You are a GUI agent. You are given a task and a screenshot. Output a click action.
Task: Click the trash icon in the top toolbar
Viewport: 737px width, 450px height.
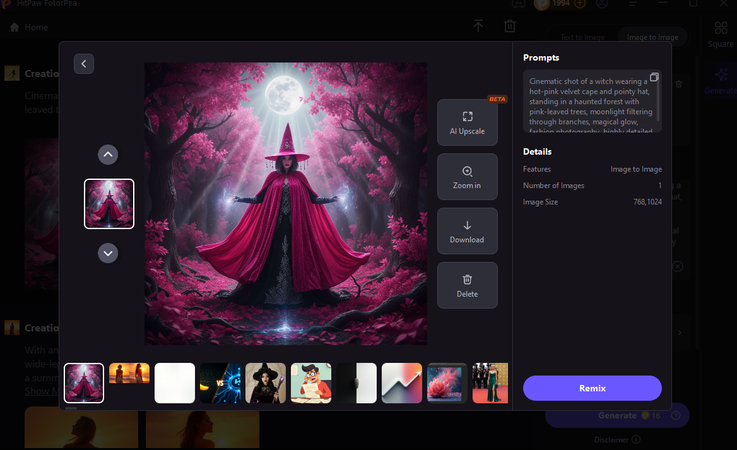point(510,26)
